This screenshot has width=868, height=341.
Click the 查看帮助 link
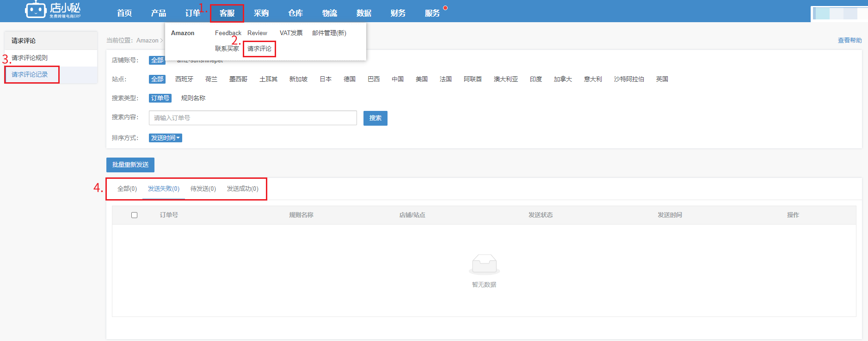(850, 40)
